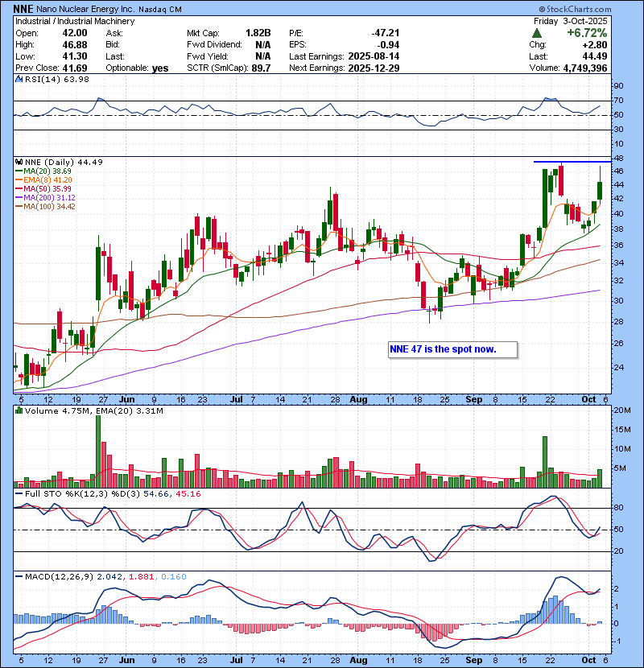This screenshot has height=668, width=644.
Task: Click the MACD(12,26,9) indicator label
Action: coord(59,576)
